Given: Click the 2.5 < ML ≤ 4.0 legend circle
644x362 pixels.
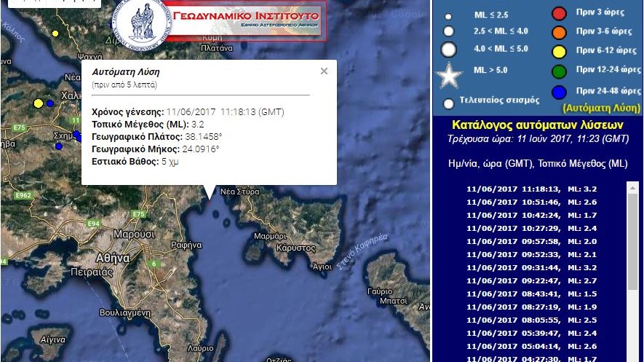Looking at the screenshot, I should pyautogui.click(x=448, y=31).
